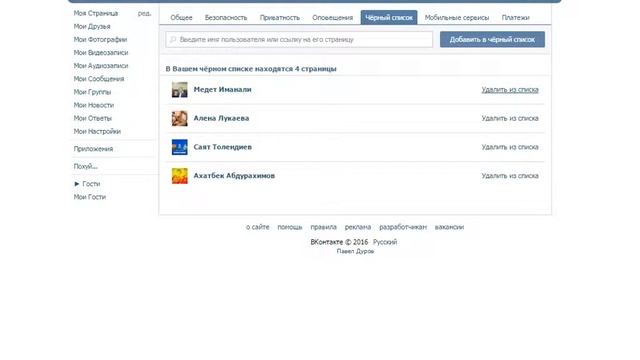Remove Саят Толендиев from the blacklist
The image size is (640, 360).
pos(510,147)
